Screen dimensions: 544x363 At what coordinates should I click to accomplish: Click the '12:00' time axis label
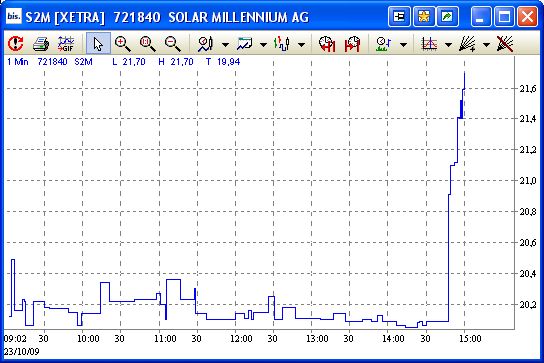pos(241,338)
